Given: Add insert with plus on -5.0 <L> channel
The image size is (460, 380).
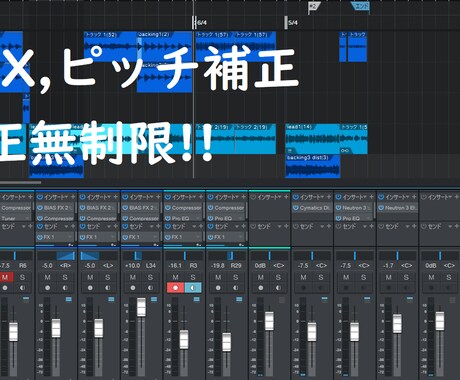Looking at the screenshot, I should (x=116, y=197).
